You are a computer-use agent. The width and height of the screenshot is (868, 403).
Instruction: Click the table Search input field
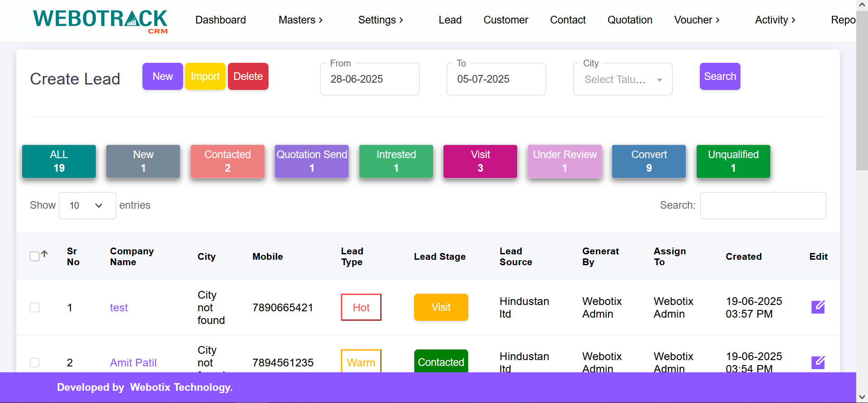click(763, 206)
